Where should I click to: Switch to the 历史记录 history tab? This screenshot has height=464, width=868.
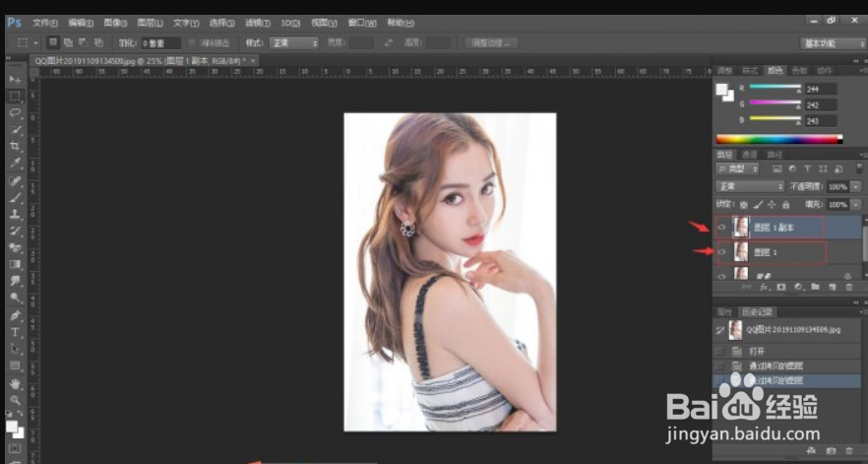[758, 312]
